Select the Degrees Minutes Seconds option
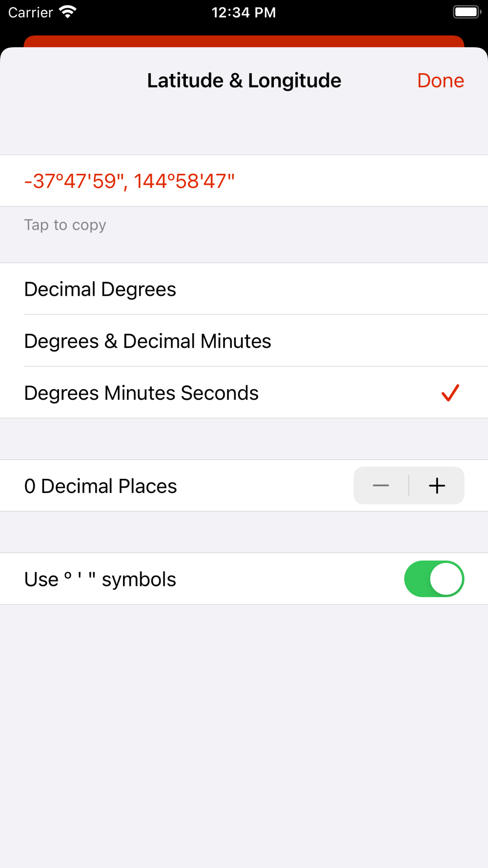 [x=141, y=393]
